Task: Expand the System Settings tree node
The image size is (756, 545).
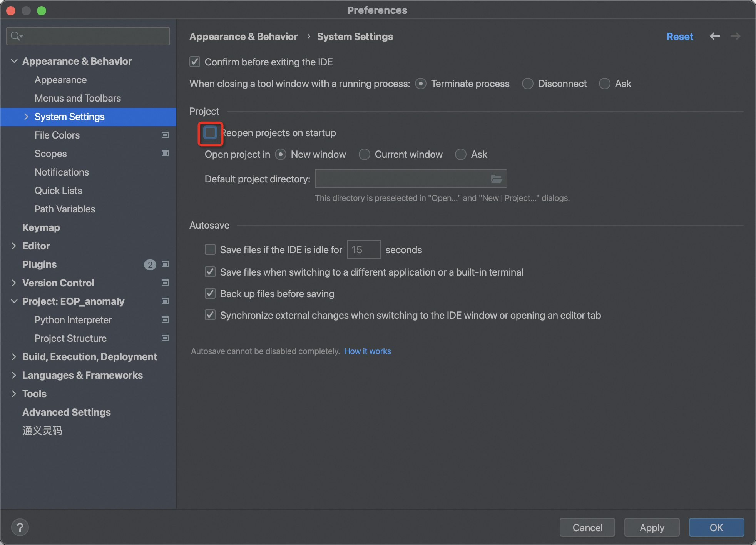Action: tap(26, 117)
